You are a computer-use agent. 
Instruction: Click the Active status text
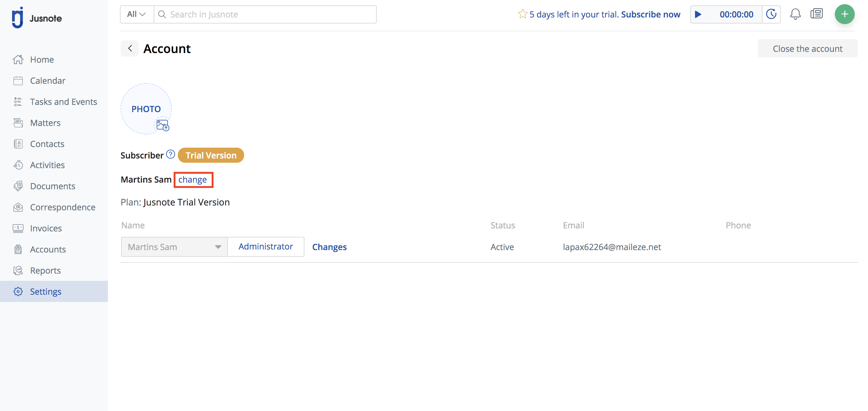point(502,247)
